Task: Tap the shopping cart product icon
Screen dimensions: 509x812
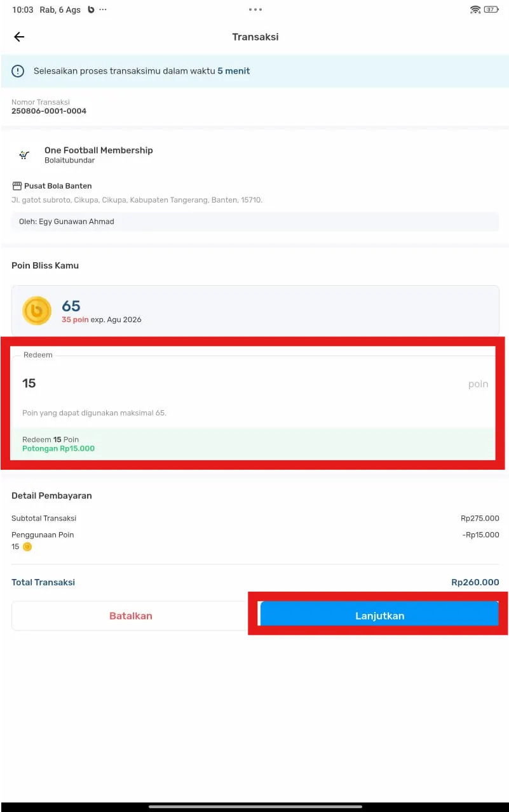Action: 24,155
